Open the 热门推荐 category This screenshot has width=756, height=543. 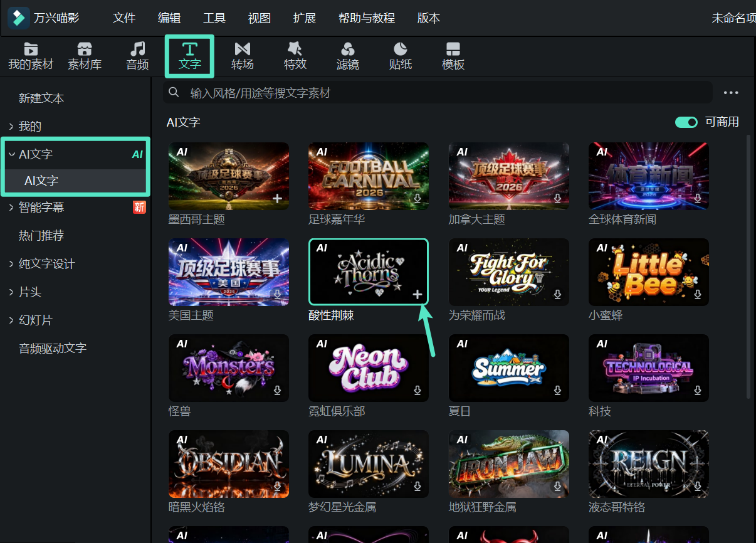pyautogui.click(x=41, y=236)
